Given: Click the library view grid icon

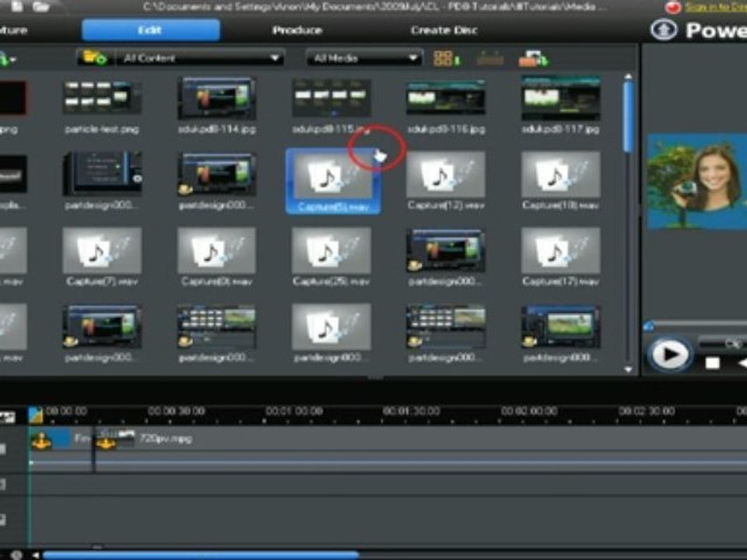Looking at the screenshot, I should (447, 58).
